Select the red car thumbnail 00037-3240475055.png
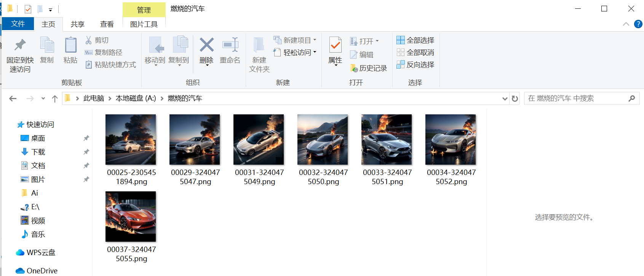The image size is (644, 276). [131, 217]
